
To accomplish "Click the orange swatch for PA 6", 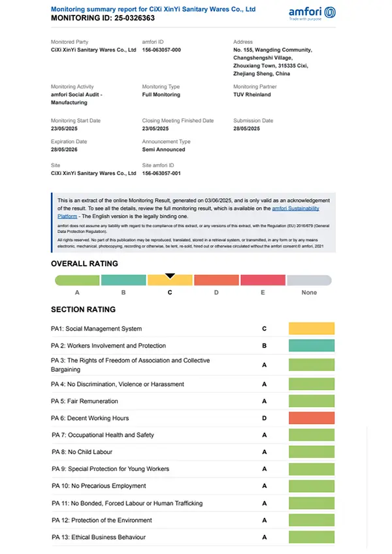I will coord(312,418).
